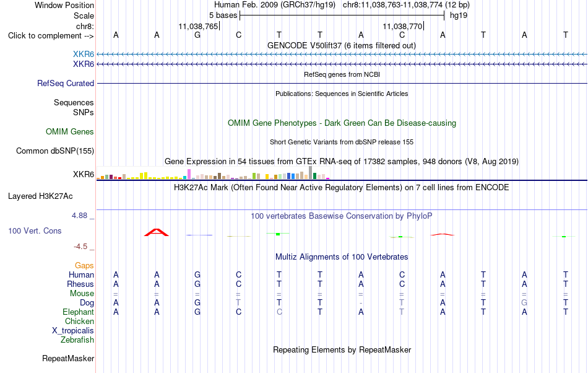Screen dimensions: 588x373
Task: Click the red A logo in PhyloP track
Action: tap(157, 232)
